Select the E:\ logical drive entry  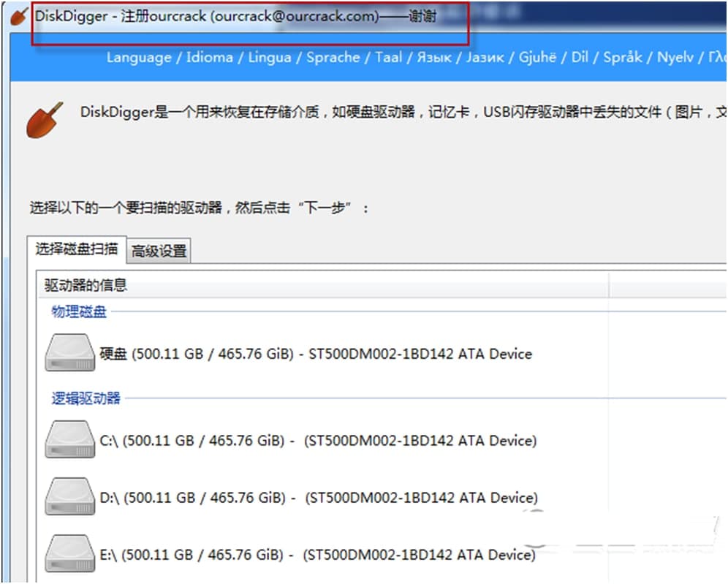click(314, 554)
